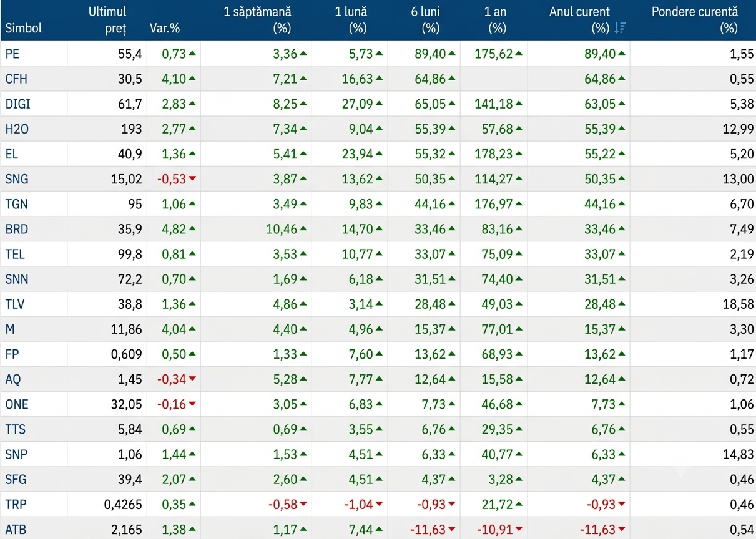Open the TGN symbol link

[17, 204]
